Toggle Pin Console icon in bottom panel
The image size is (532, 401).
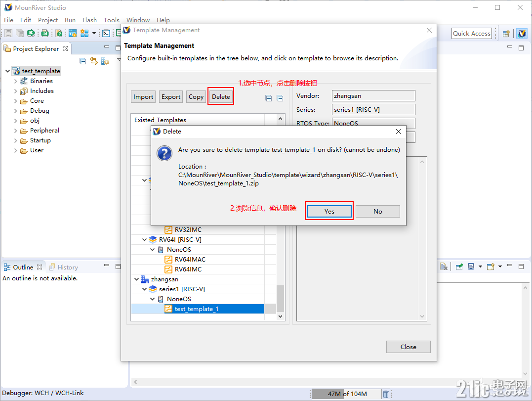[x=459, y=267]
